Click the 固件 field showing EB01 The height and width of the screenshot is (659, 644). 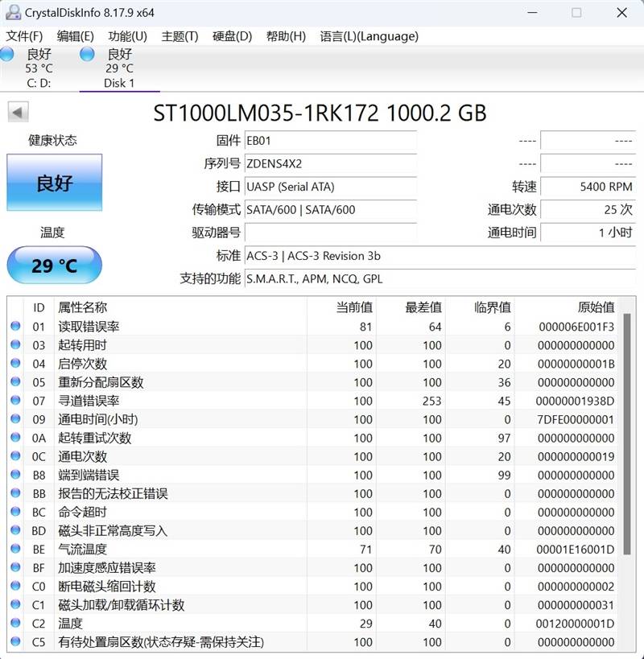click(330, 140)
